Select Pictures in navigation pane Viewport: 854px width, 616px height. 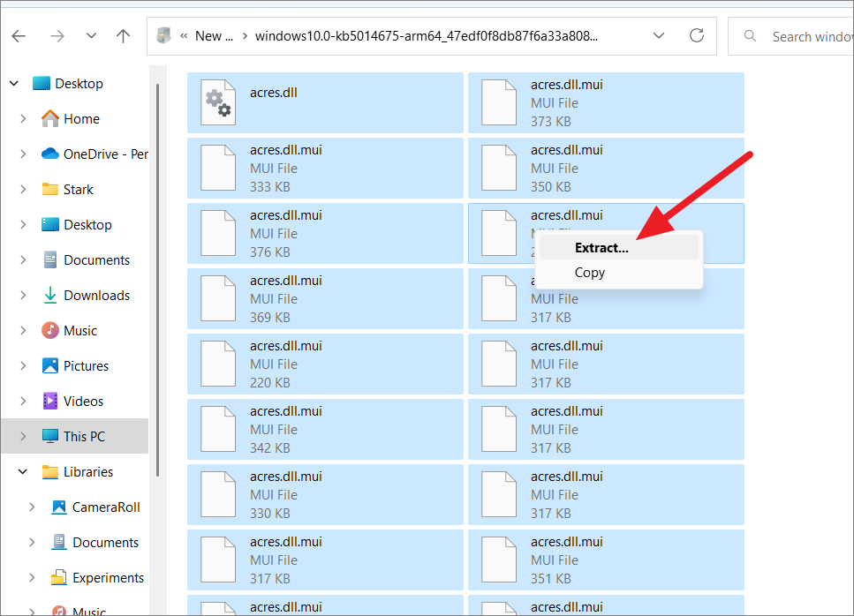click(86, 366)
